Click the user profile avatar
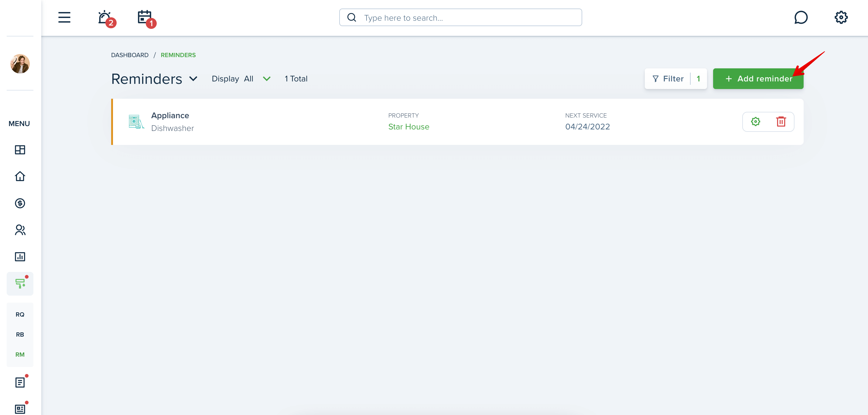The image size is (868, 415). point(20,63)
